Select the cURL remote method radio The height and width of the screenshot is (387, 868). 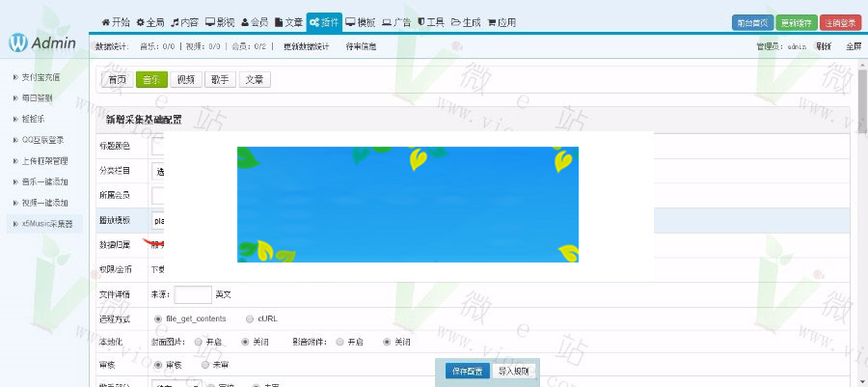[x=250, y=318]
